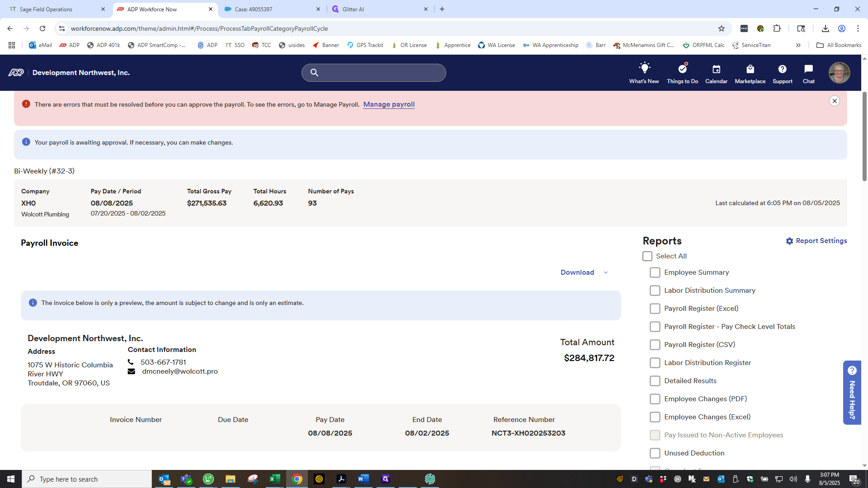The image size is (868, 488).
Task: Expand the hidden bookmarks chevron
Action: (x=798, y=45)
